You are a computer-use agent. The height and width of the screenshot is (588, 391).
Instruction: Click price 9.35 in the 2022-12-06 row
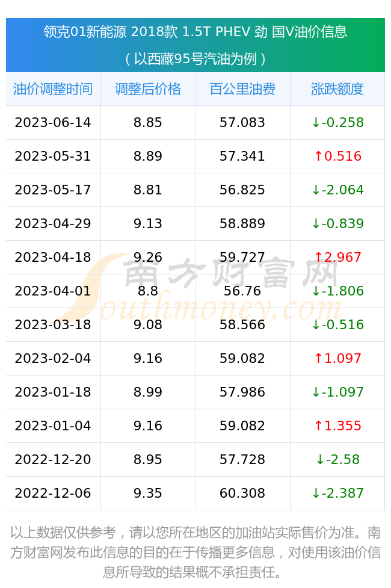click(x=148, y=493)
